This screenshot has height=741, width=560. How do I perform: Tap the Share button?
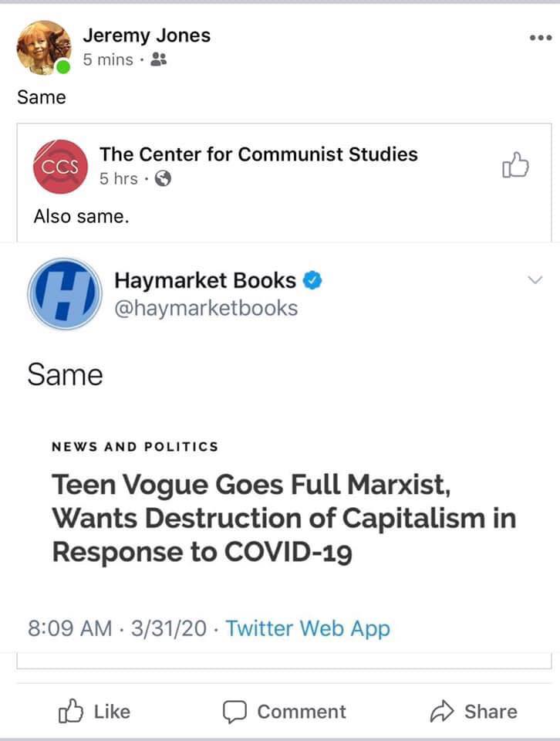[x=474, y=712]
